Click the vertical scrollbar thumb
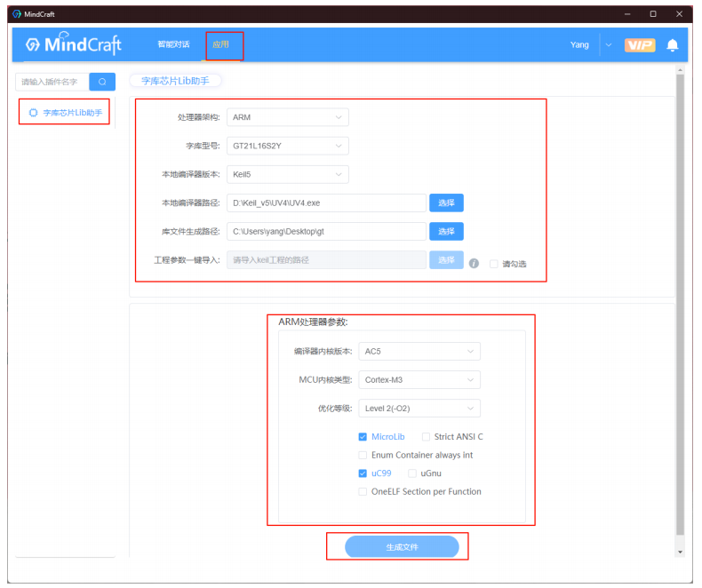This screenshot has height=588, width=702. point(680,305)
